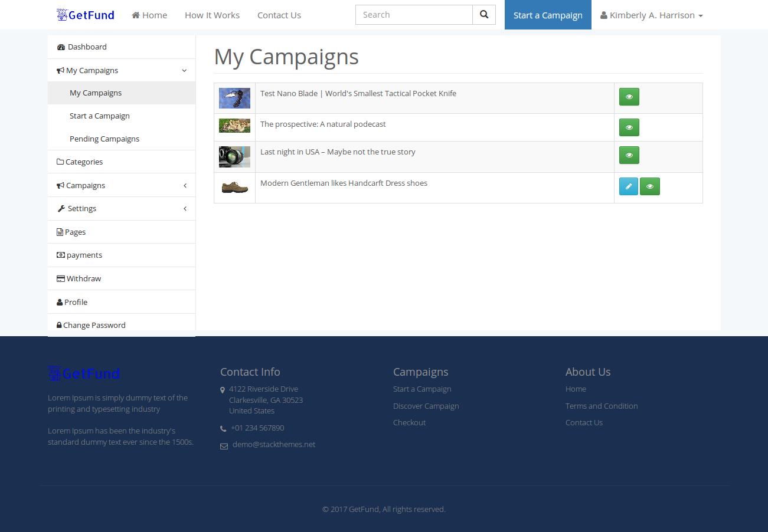Open Terms and Condition footer link
768x532 pixels.
coord(602,406)
